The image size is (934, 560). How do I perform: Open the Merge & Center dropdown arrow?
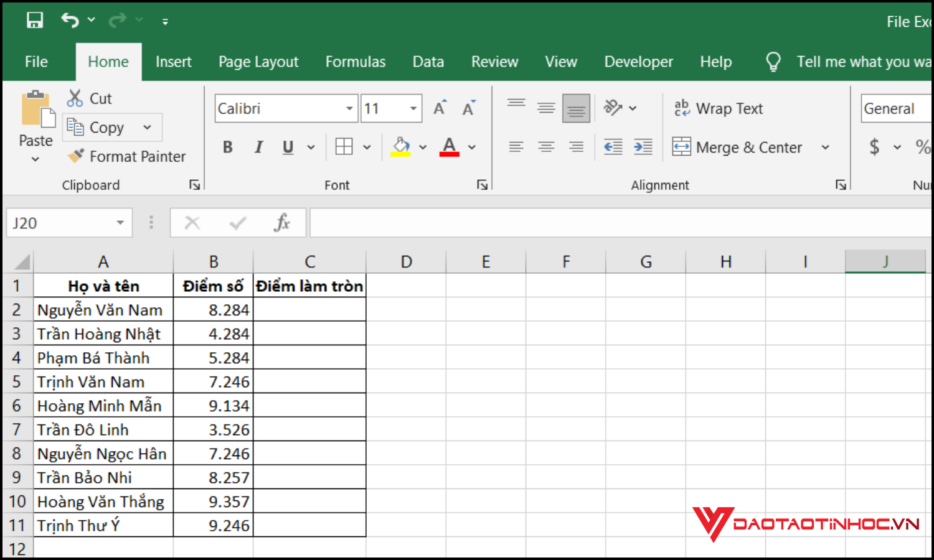825,147
